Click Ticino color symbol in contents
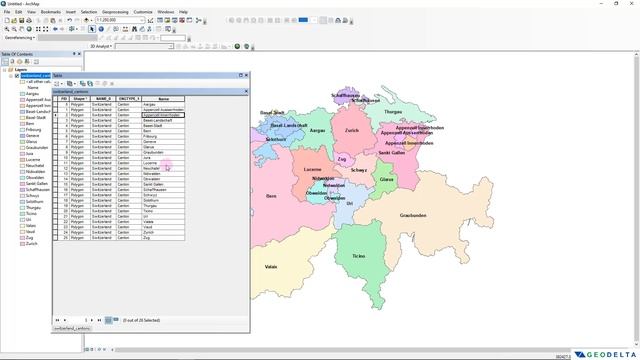 tap(22, 213)
